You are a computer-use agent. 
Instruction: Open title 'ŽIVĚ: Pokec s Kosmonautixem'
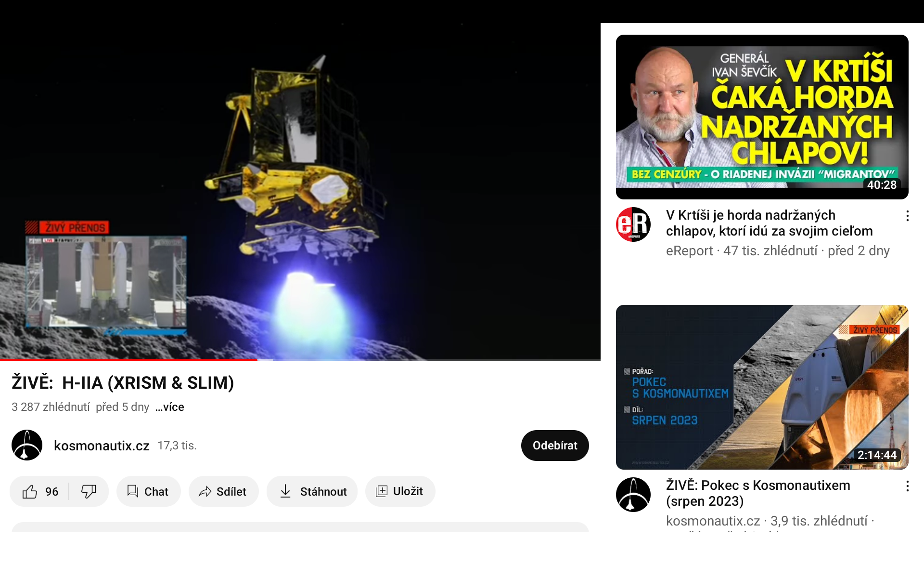coord(758,493)
